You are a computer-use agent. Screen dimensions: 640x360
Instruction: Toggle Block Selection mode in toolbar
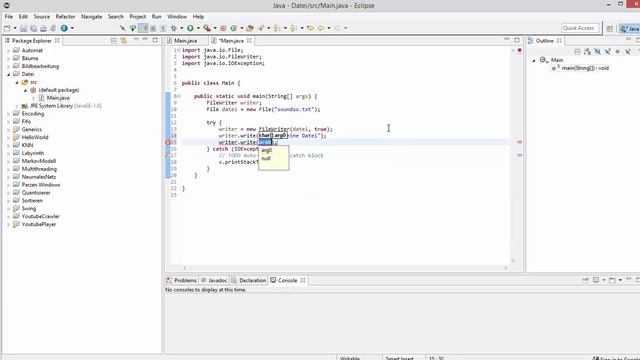pos(153,28)
